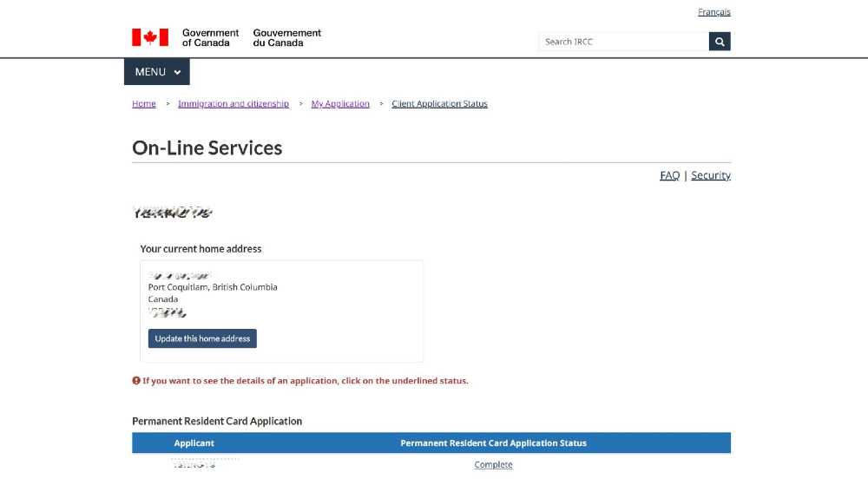
Task: Switch language via Français link
Action: 713,12
